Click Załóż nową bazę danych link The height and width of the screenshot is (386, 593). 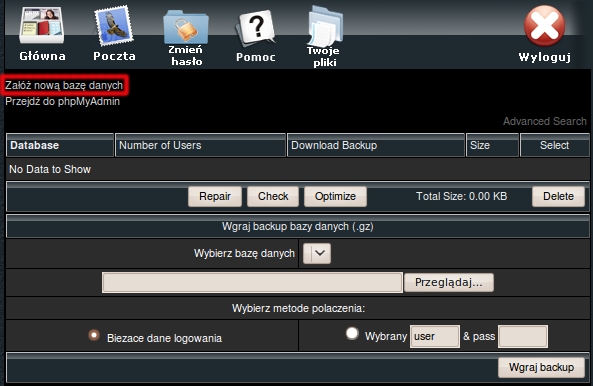[64, 85]
